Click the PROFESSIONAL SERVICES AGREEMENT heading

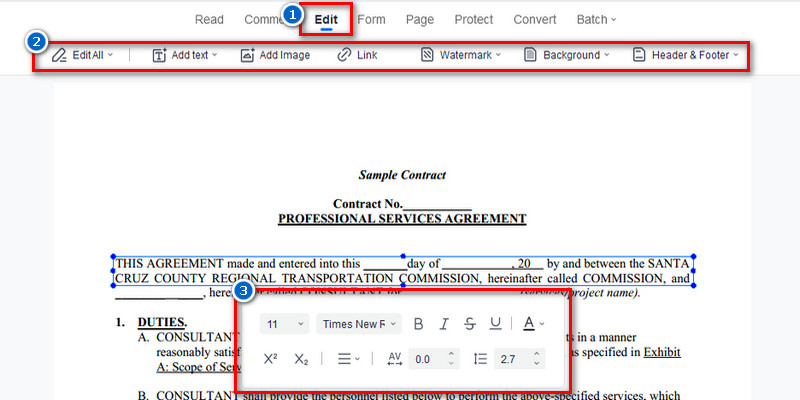pos(402,219)
